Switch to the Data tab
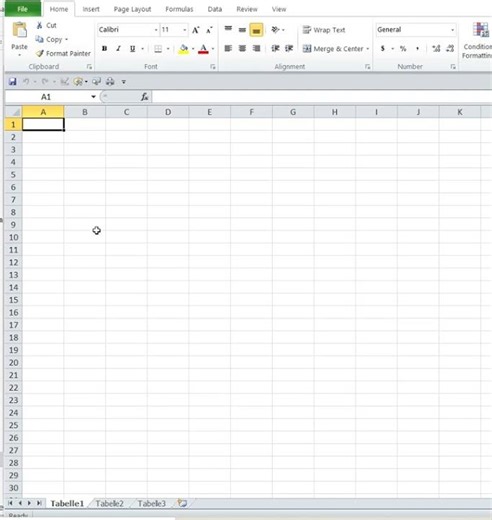Viewport: 492px width, 520px height. [x=215, y=9]
